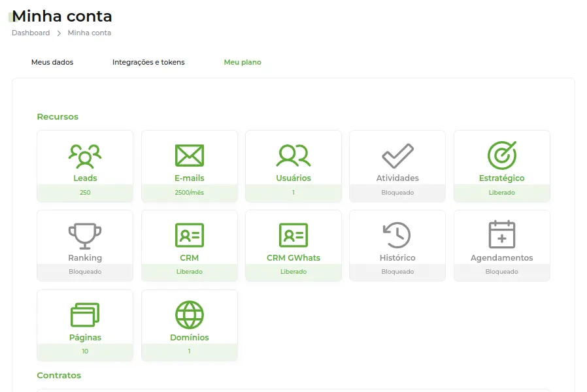
Task: Click the E-mails envelope icon
Action: [190, 155]
